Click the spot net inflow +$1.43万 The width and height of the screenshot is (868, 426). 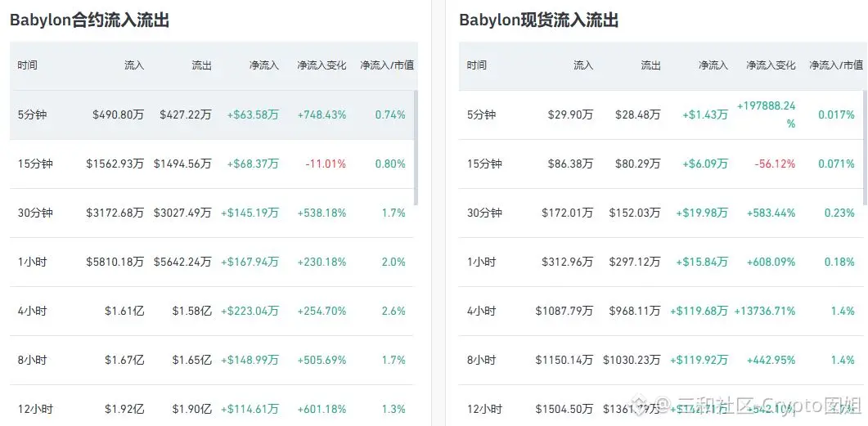(x=705, y=115)
